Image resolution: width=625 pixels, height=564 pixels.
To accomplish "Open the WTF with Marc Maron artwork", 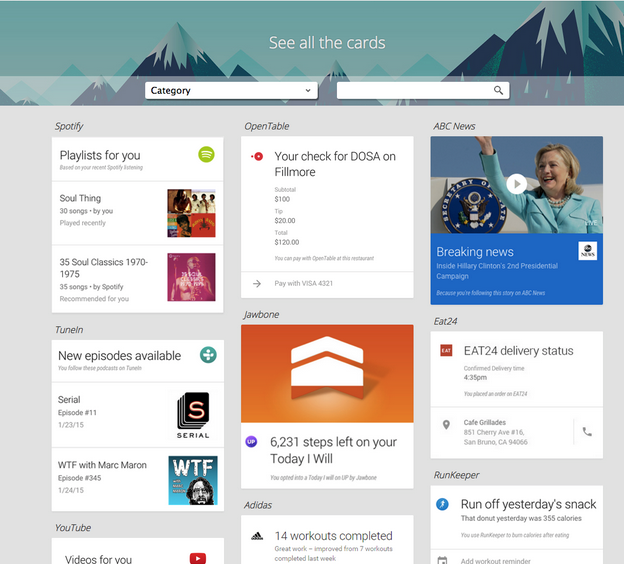I will (x=193, y=481).
